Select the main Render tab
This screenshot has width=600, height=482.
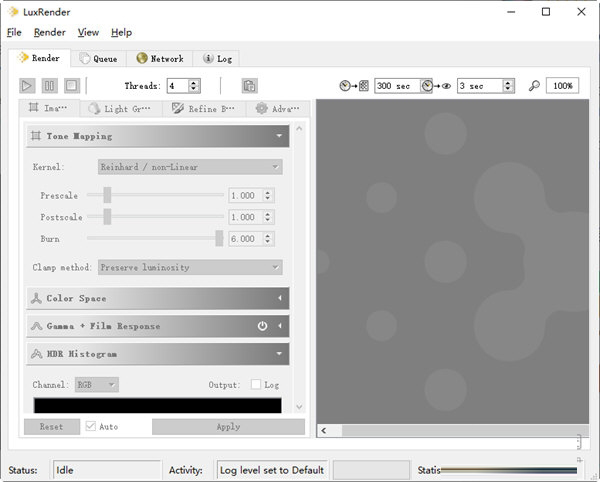39,58
